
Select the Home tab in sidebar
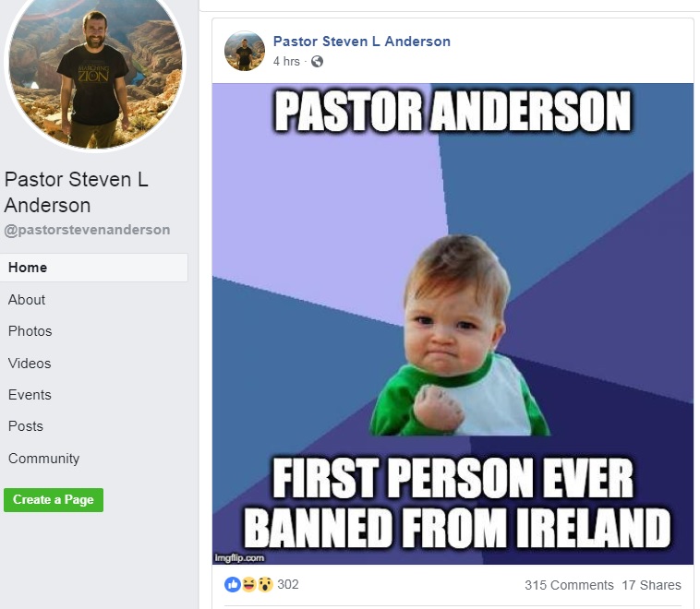click(94, 268)
